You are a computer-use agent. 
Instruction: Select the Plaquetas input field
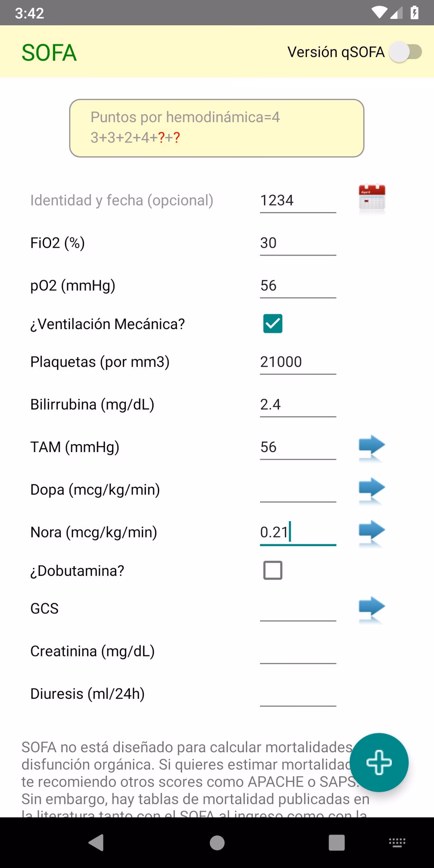[297, 362]
